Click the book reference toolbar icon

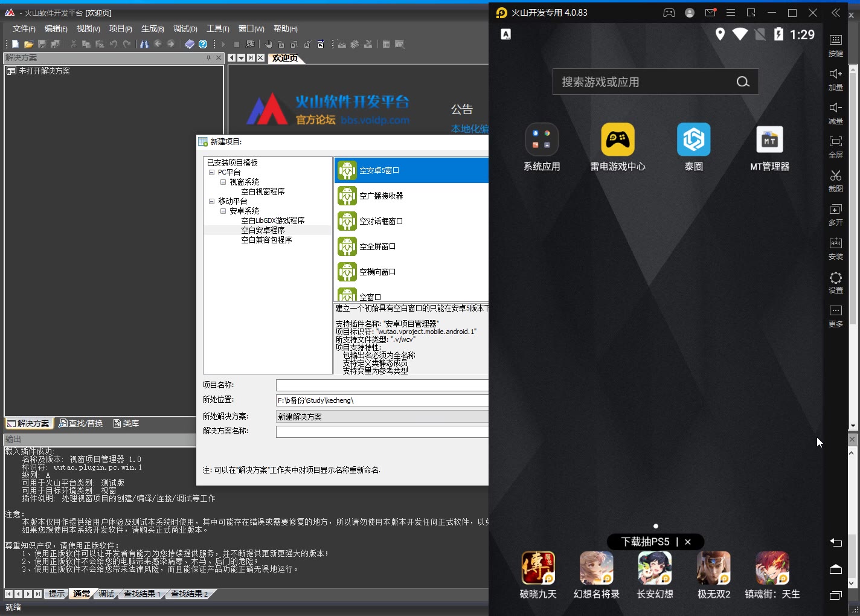(190, 44)
